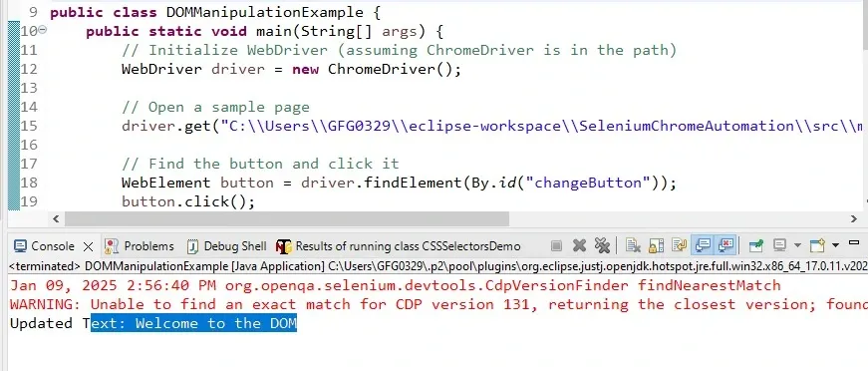
Task: Close the Console tab
Action: pyautogui.click(x=88, y=246)
